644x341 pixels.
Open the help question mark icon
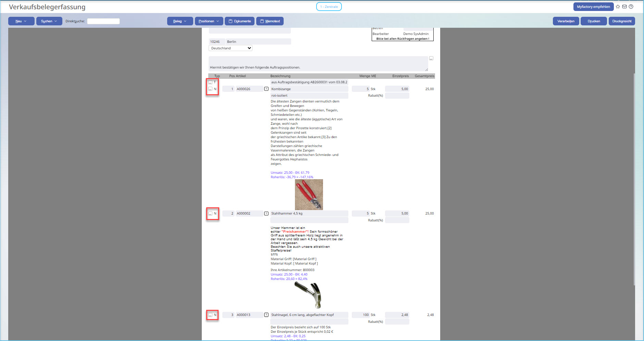click(631, 7)
